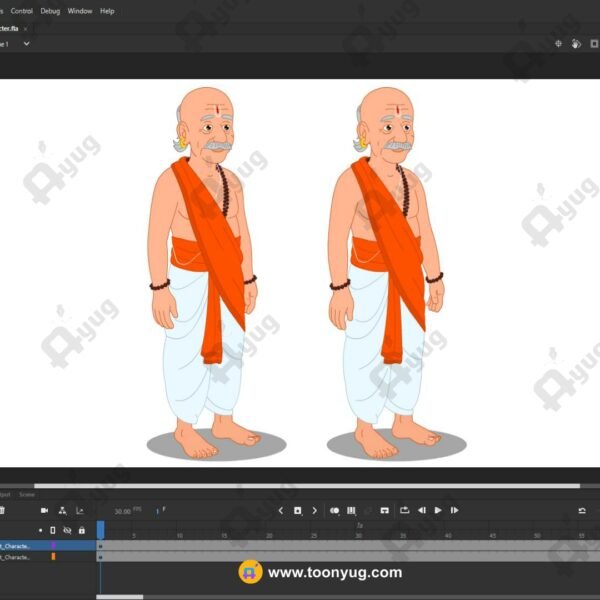Image resolution: width=600 pixels, height=600 pixels.
Task: Click the add camera icon in timeline
Action: (44, 510)
